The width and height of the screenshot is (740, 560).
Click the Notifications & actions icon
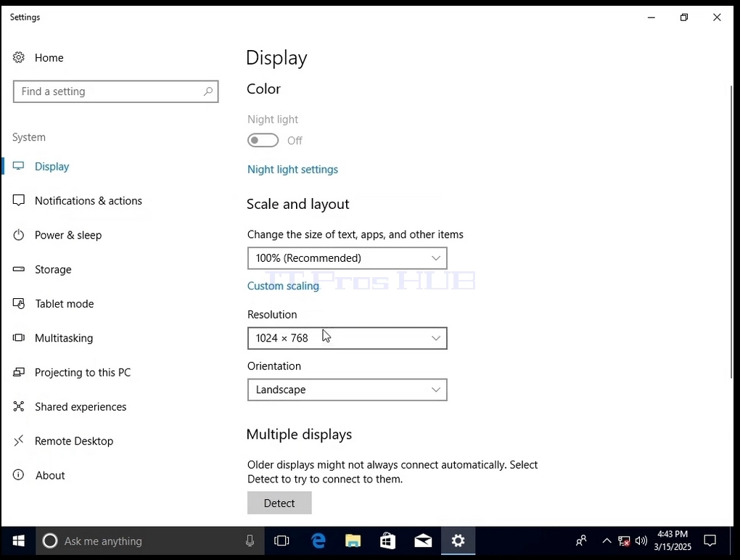click(18, 200)
